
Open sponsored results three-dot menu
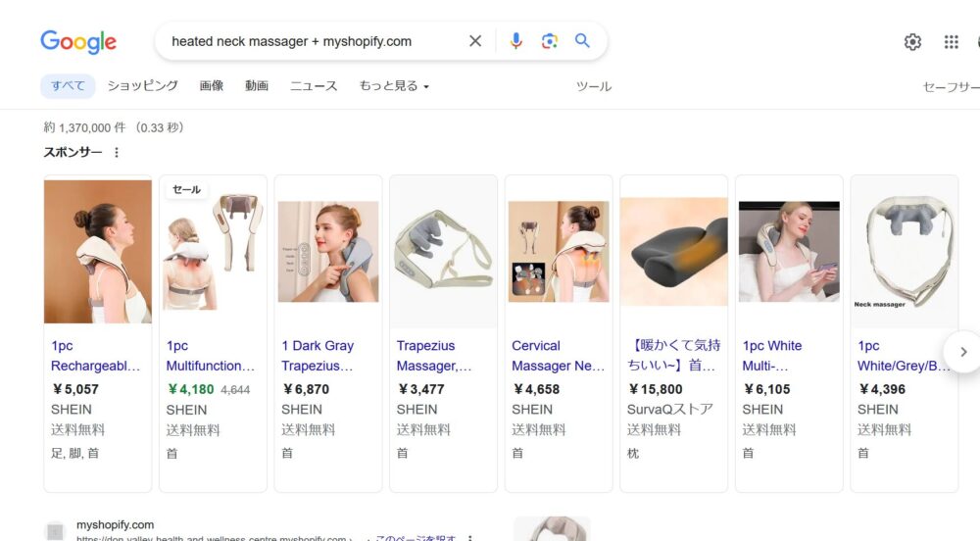point(117,152)
